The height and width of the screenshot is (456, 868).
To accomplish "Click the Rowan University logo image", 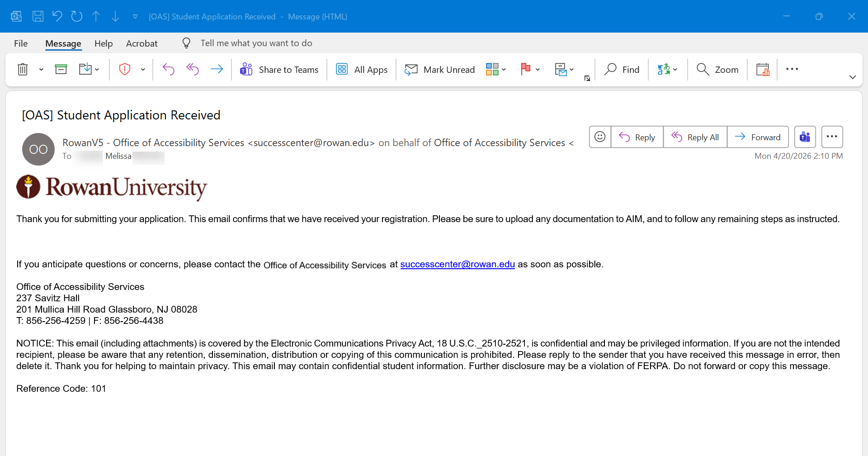I will [x=112, y=187].
